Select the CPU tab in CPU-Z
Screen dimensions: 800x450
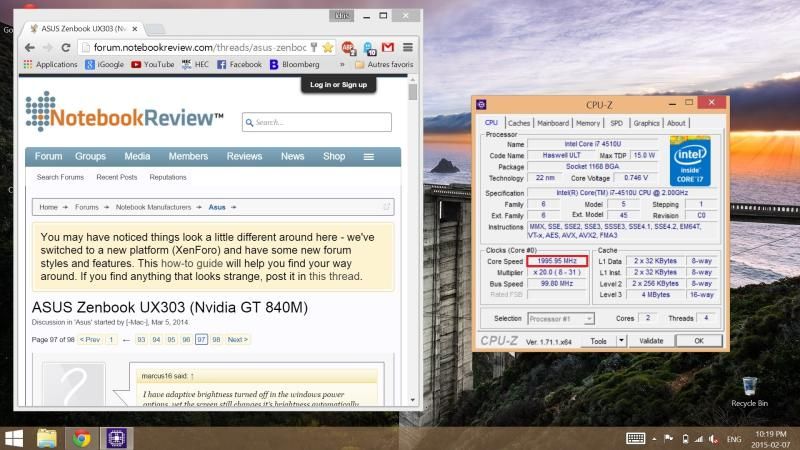tap(491, 123)
